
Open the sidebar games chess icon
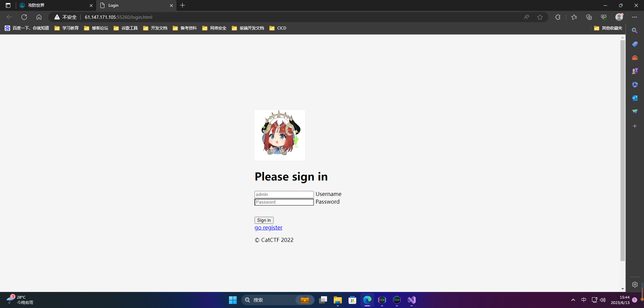[x=635, y=71]
